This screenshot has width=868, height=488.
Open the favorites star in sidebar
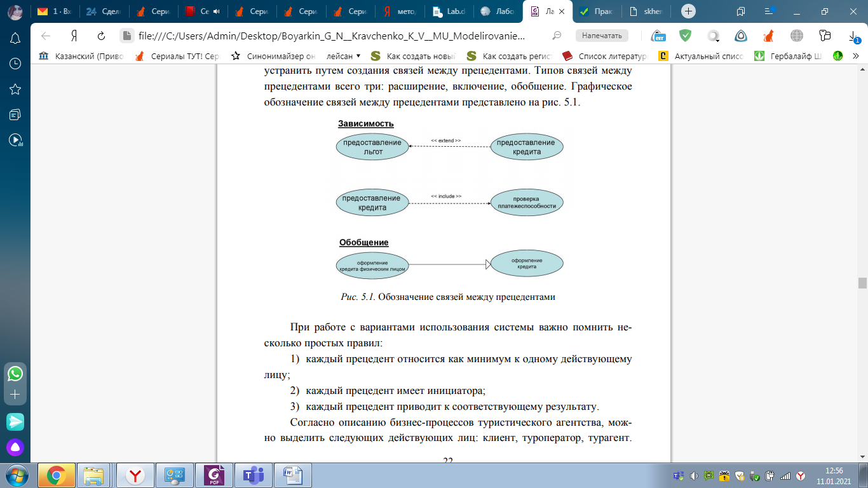(x=15, y=89)
